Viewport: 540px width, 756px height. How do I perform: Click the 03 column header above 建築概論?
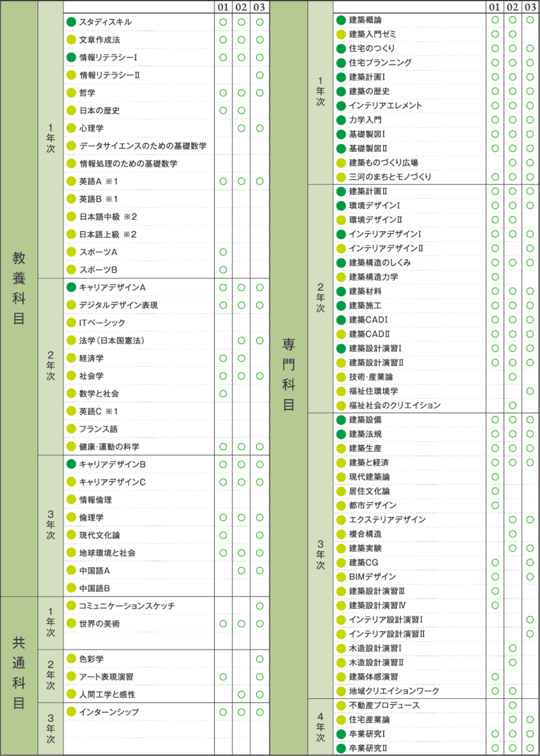click(x=530, y=7)
